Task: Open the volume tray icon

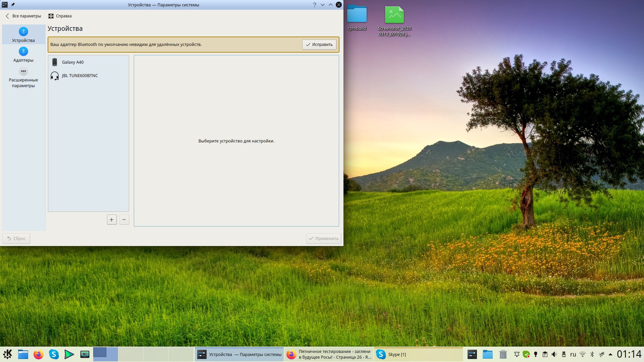Action: click(x=554, y=354)
